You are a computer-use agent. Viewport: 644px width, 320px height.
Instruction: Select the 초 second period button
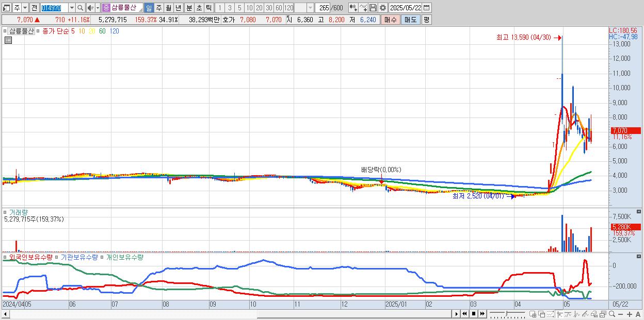tap(199, 8)
